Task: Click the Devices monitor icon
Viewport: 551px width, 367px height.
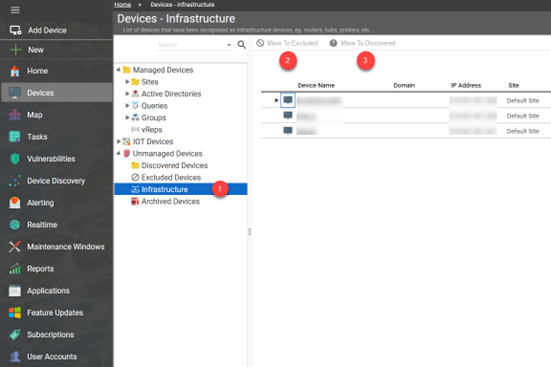Action: click(15, 93)
